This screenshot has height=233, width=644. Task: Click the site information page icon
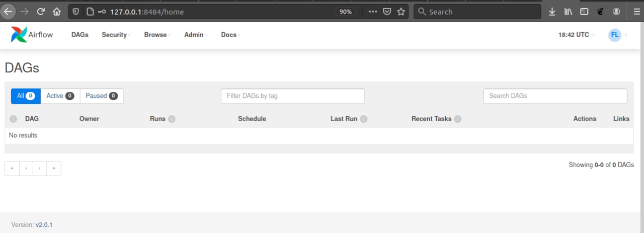[90, 12]
